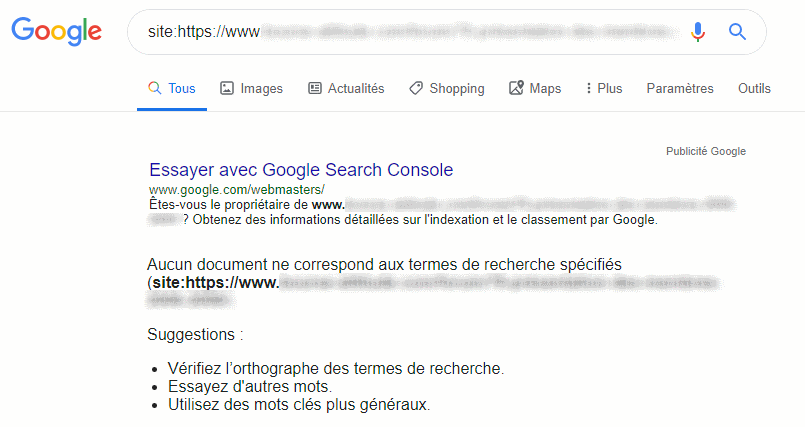Click the blue magnifying glass search icon
Image resolution: width=805 pixels, height=427 pixels.
738,32
